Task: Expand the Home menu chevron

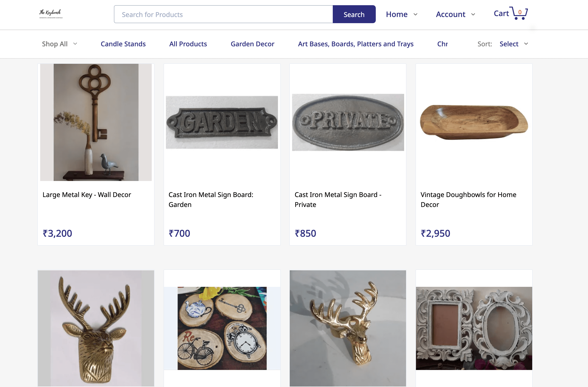Action: [x=415, y=14]
